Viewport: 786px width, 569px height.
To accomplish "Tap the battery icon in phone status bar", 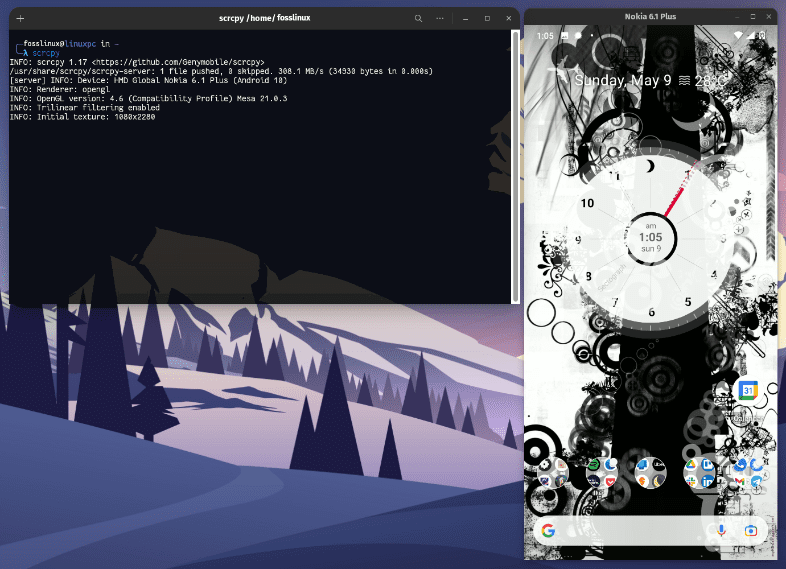I will tap(762, 36).
